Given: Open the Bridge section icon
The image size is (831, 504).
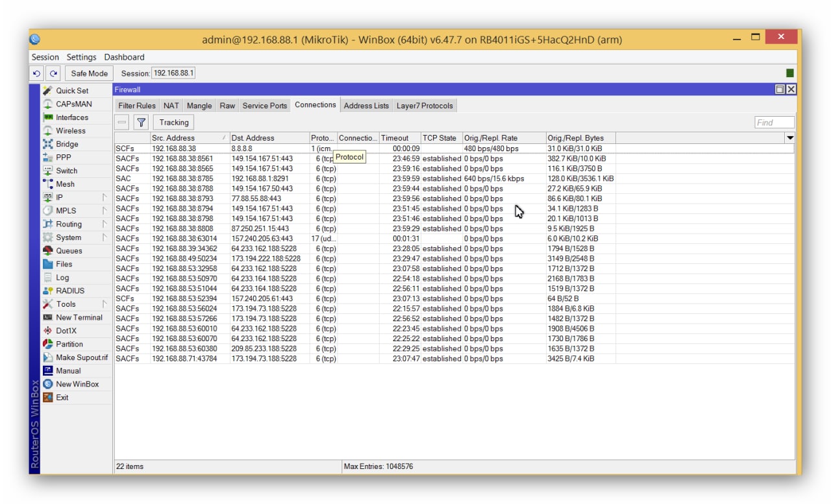Looking at the screenshot, I should (x=47, y=144).
